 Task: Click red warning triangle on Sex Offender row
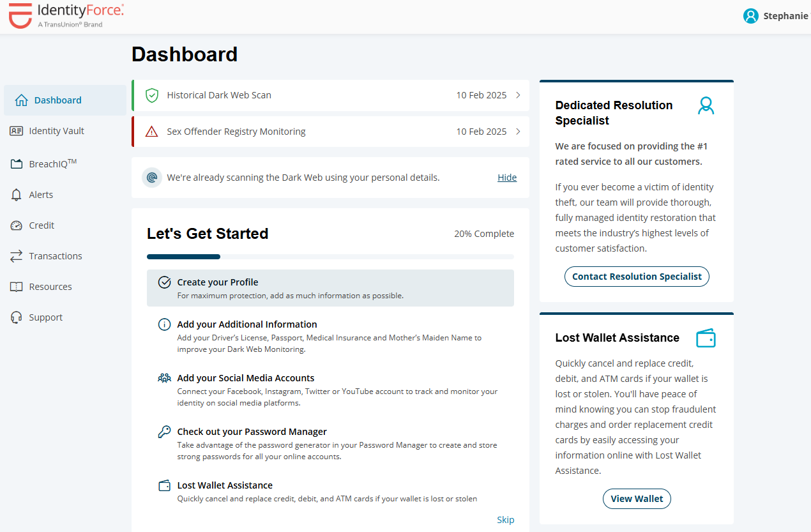151,132
